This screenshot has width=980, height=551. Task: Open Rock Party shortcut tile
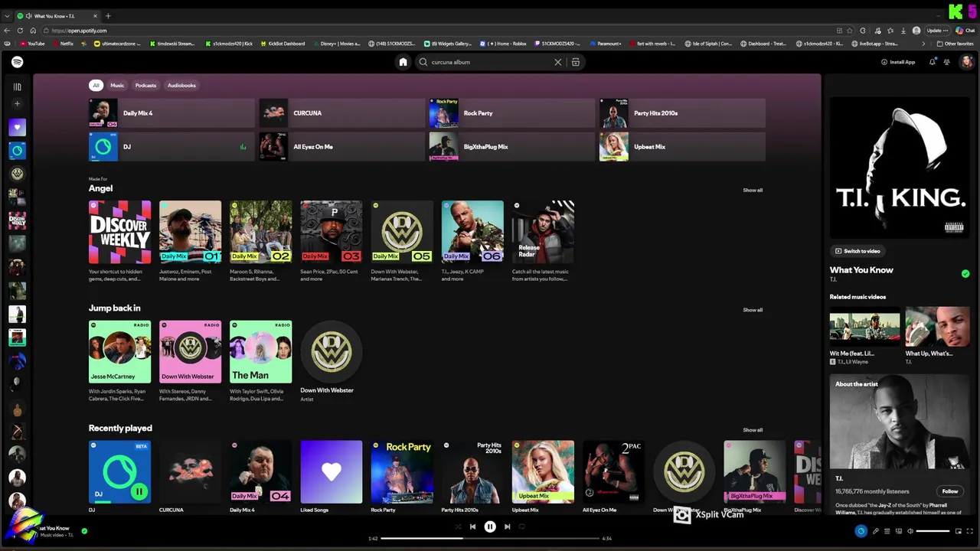512,113
